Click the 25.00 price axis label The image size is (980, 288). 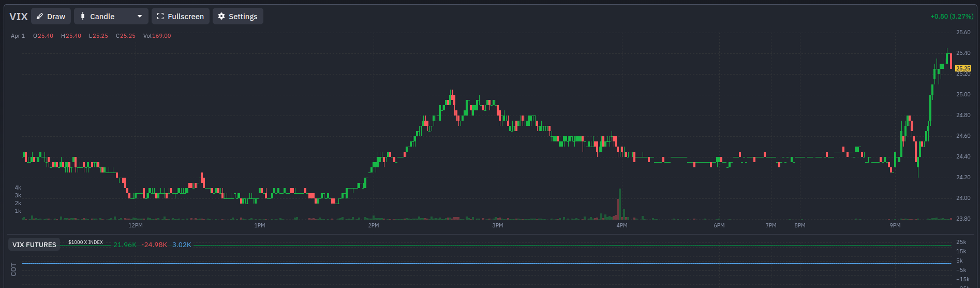[x=963, y=94]
